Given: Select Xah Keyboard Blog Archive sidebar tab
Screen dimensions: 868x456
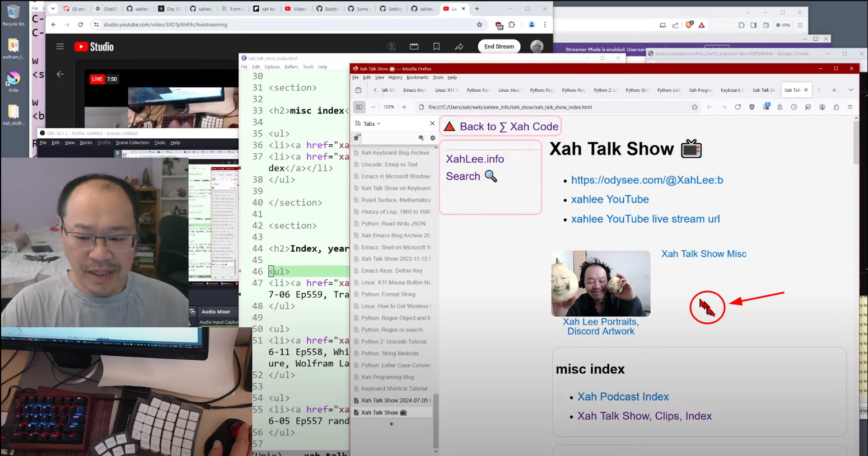Looking at the screenshot, I should pos(392,153).
